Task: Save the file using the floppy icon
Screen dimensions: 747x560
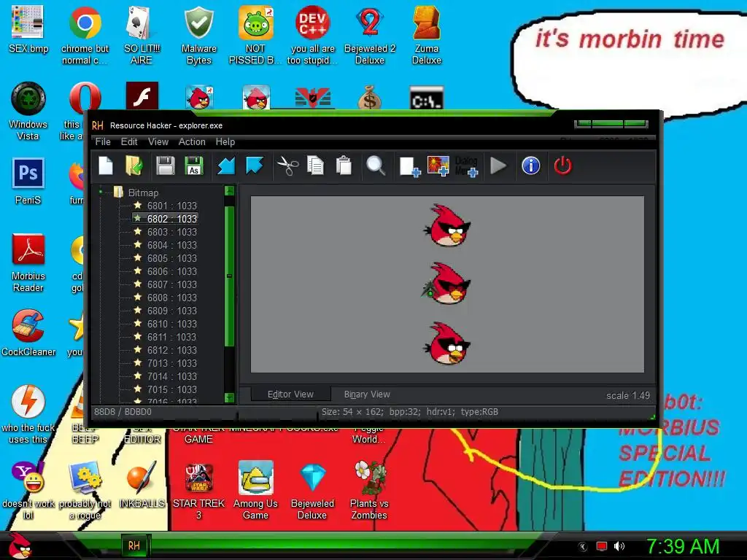Action: (x=166, y=166)
